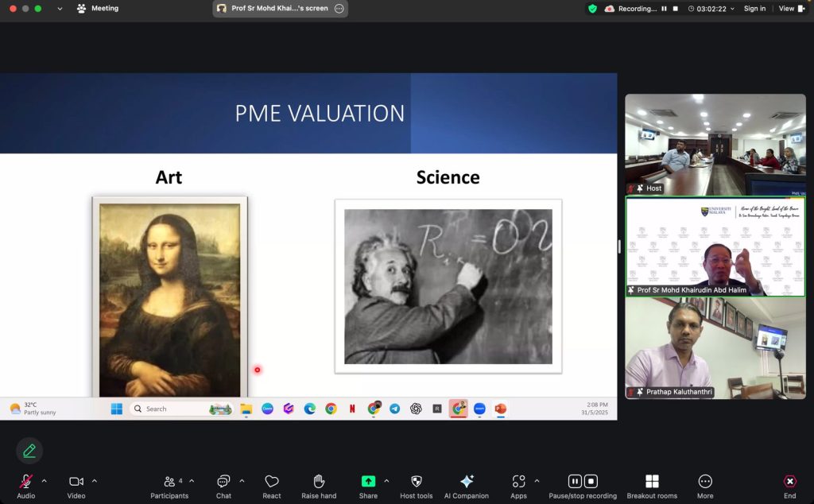Open the More options menu
Viewport: 814px width, 504px height.
705,487
